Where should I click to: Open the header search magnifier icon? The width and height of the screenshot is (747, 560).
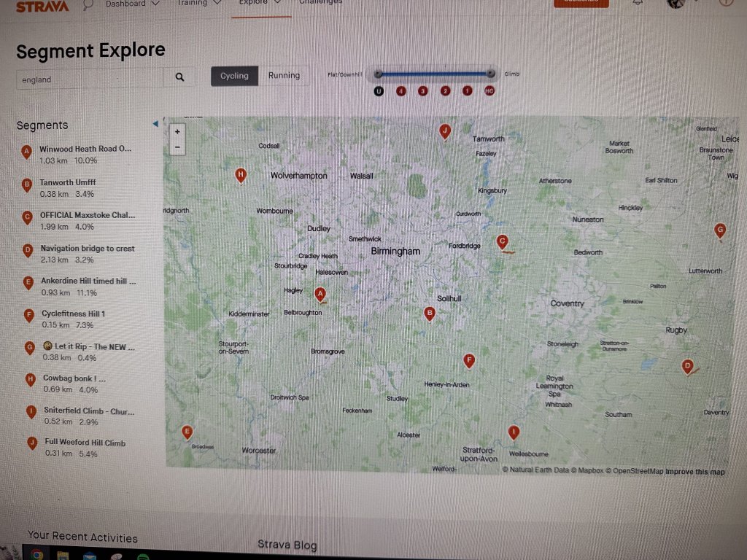tap(88, 5)
